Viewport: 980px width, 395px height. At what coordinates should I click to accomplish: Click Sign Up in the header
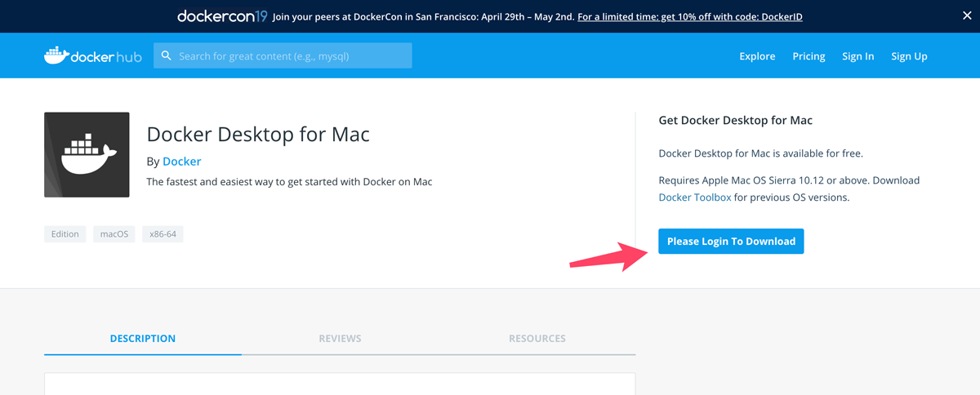click(x=909, y=56)
